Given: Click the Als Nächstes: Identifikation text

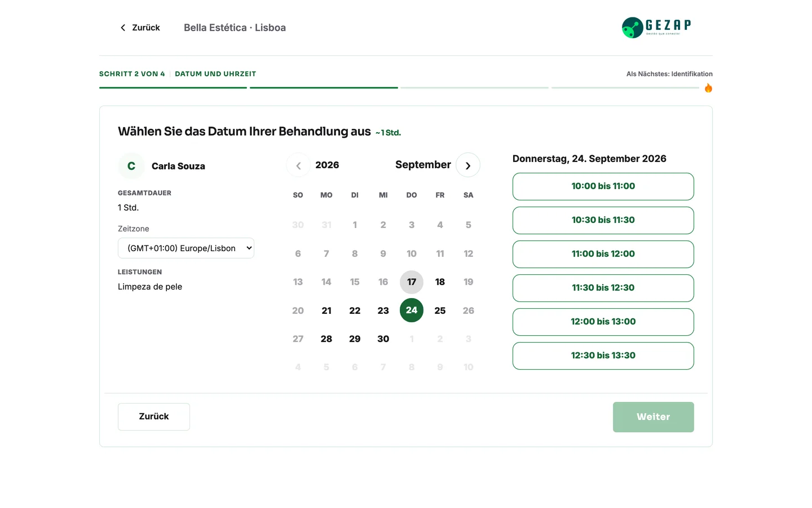Looking at the screenshot, I should point(669,74).
